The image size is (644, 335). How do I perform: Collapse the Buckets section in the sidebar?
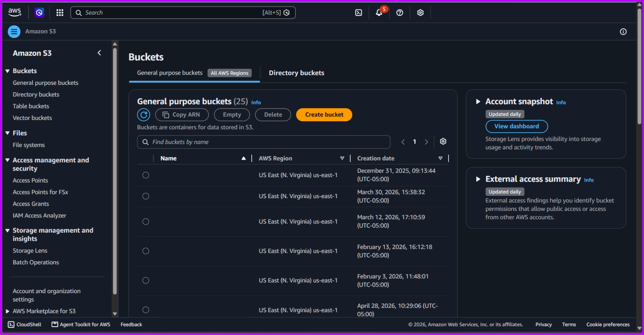tap(7, 71)
